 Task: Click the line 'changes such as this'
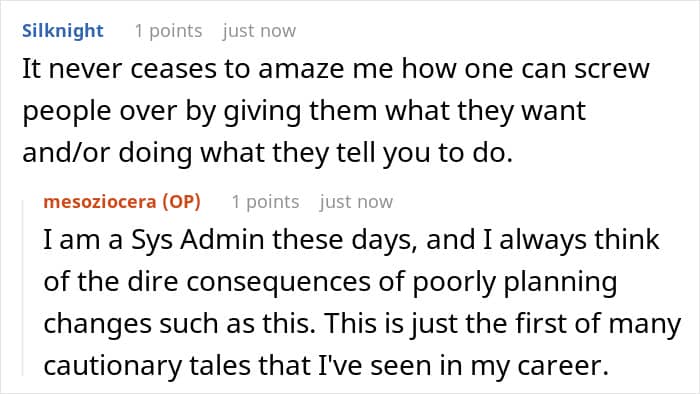(362, 324)
